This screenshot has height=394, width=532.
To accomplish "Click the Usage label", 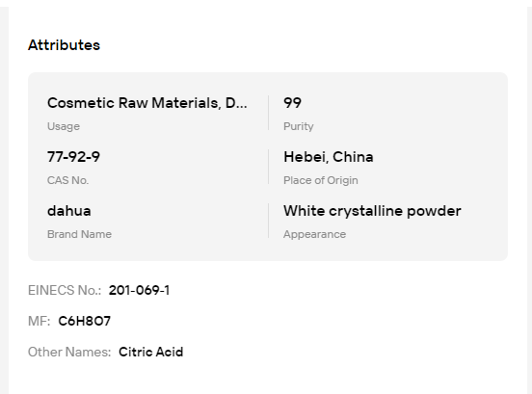I will tap(64, 126).
